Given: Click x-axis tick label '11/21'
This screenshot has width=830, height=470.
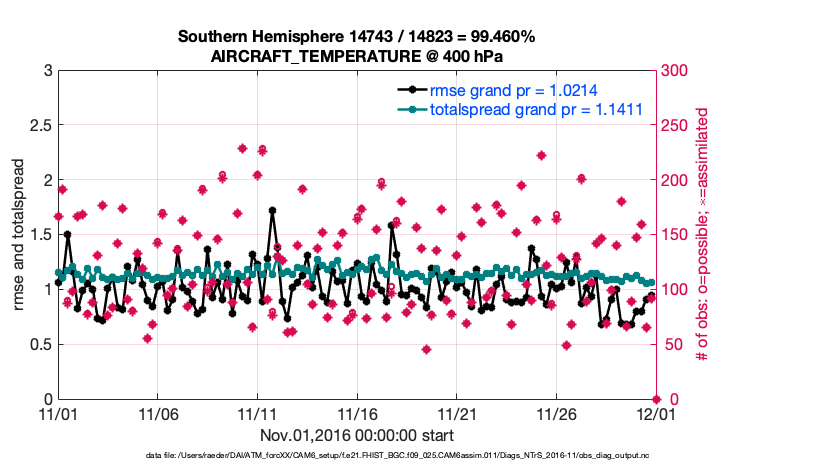Looking at the screenshot, I should [457, 414].
